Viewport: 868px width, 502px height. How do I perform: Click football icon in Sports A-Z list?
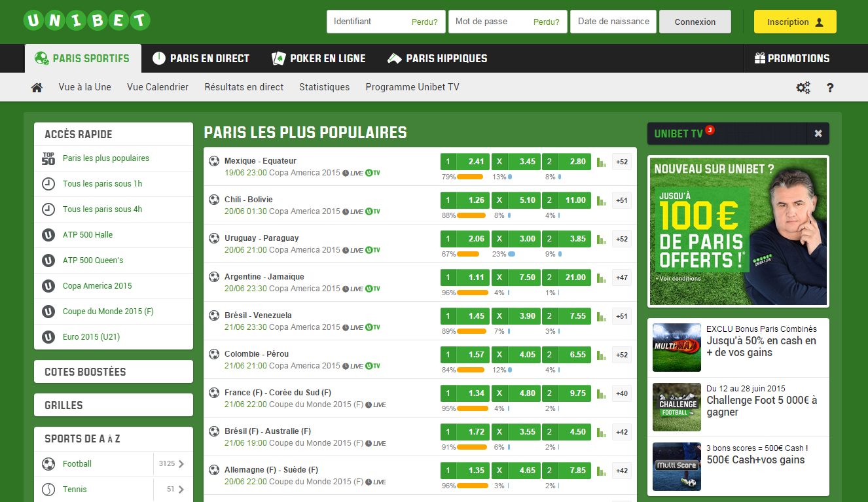(x=48, y=464)
